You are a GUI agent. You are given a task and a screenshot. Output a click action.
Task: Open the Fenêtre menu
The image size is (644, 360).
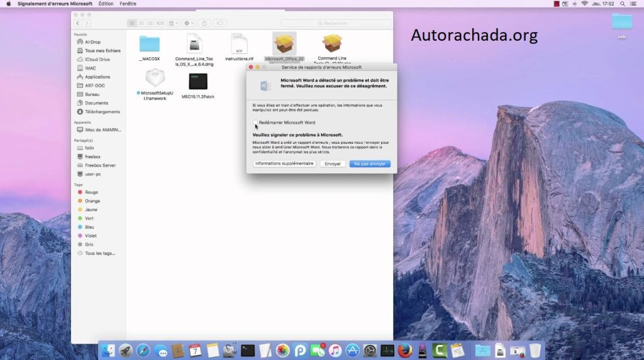pos(128,4)
